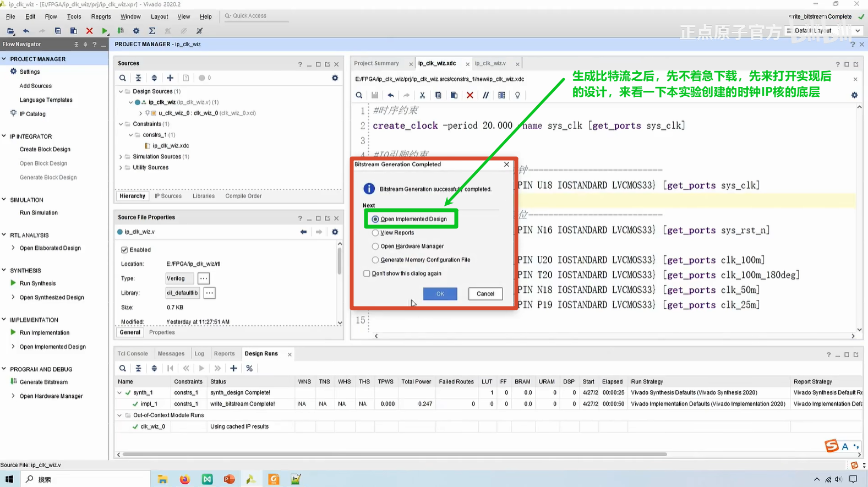Search in the Sources panel
The width and height of the screenshot is (868, 487).
point(123,78)
